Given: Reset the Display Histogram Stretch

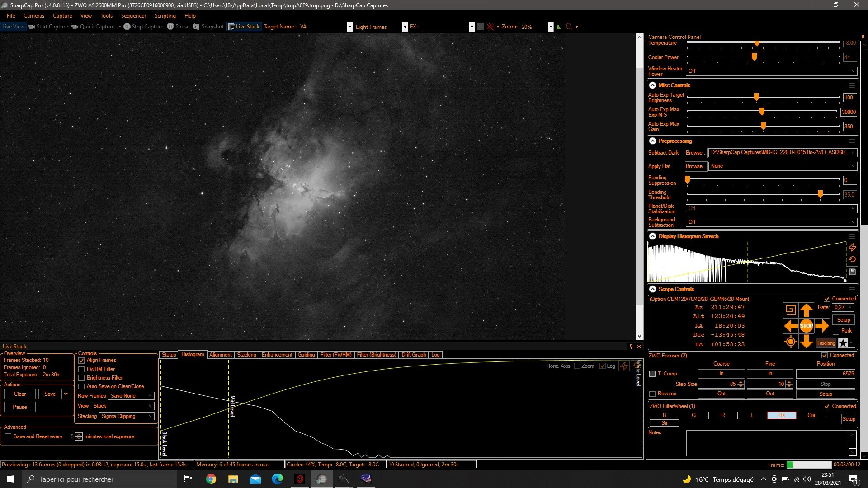Looking at the screenshot, I should [x=852, y=259].
